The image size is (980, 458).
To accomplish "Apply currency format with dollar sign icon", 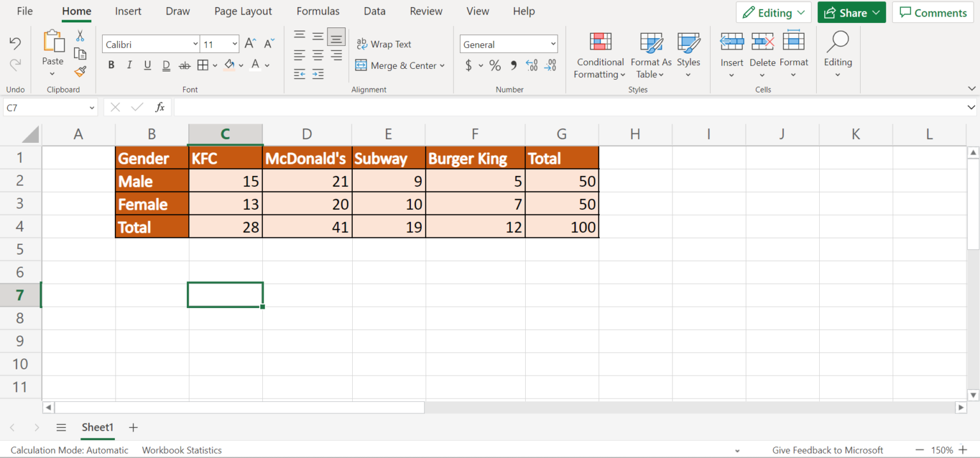I will pos(470,65).
